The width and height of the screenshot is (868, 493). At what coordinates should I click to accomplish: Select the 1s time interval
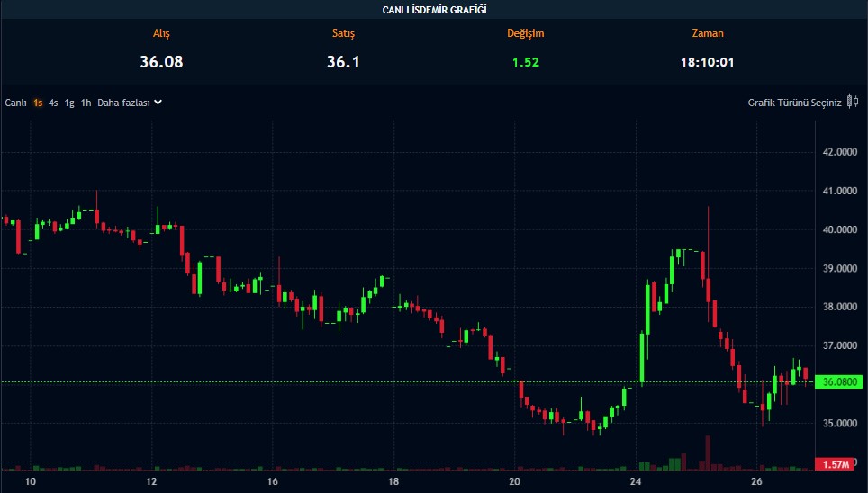click(38, 103)
